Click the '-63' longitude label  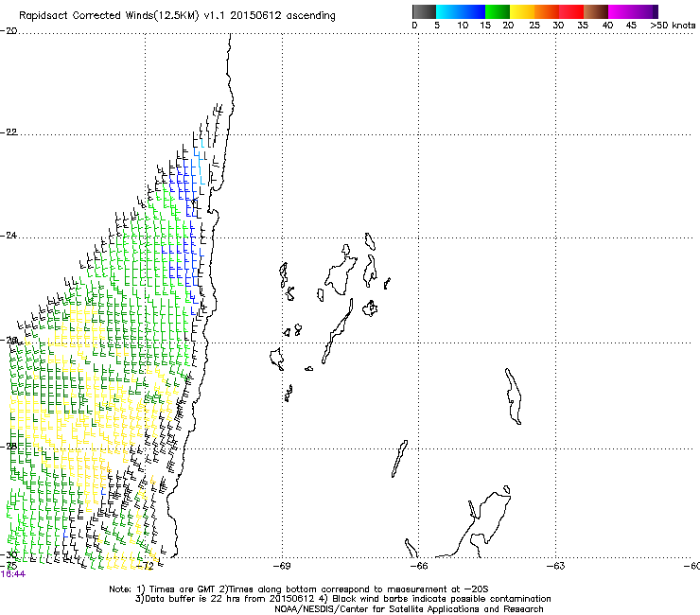556,566
